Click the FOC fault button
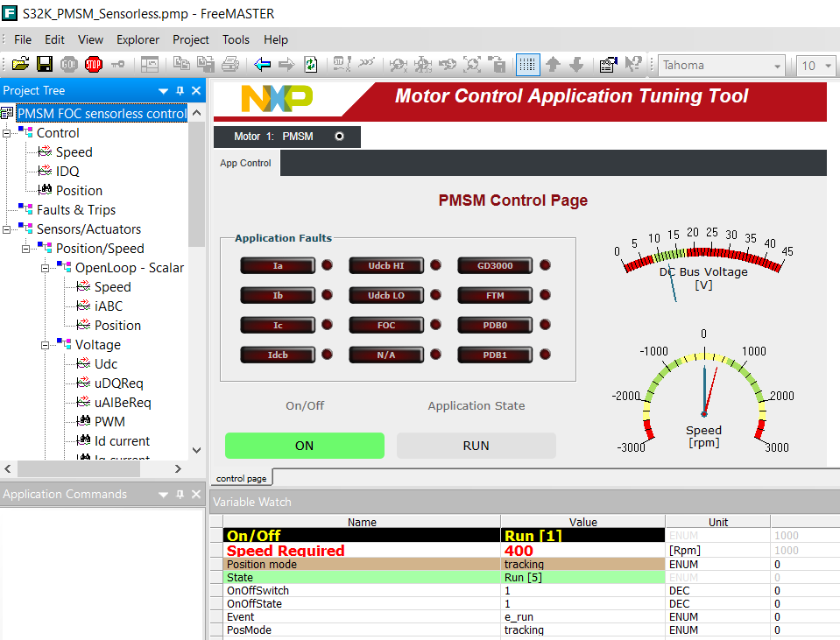Screen dimensions: 840x640 point(386,325)
